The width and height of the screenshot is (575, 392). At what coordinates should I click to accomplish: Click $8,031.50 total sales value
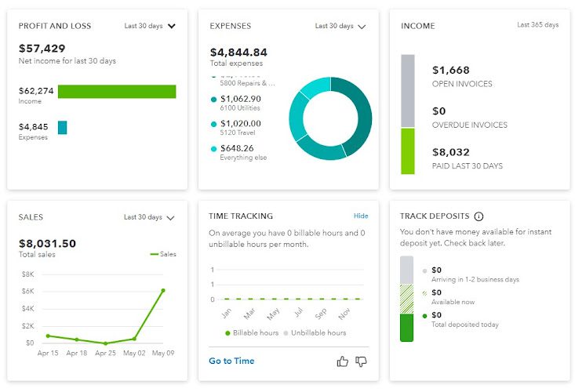[47, 244]
